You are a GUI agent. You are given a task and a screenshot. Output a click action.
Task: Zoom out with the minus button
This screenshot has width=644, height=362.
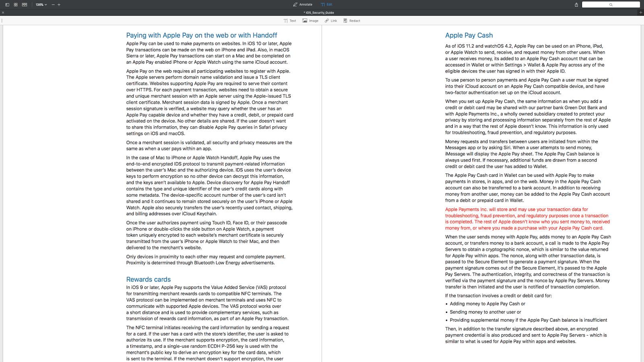(53, 4)
